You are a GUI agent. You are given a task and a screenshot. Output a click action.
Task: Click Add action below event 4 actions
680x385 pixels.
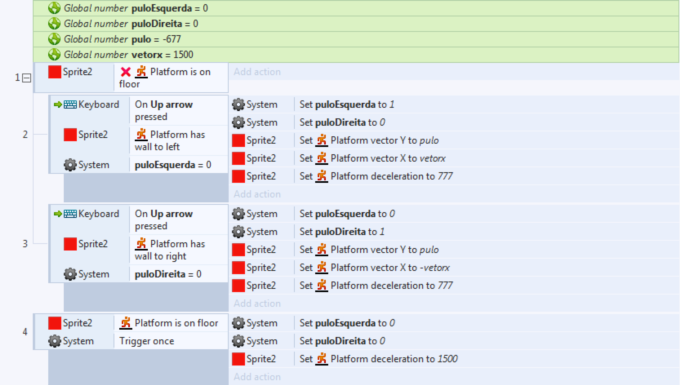point(257,376)
